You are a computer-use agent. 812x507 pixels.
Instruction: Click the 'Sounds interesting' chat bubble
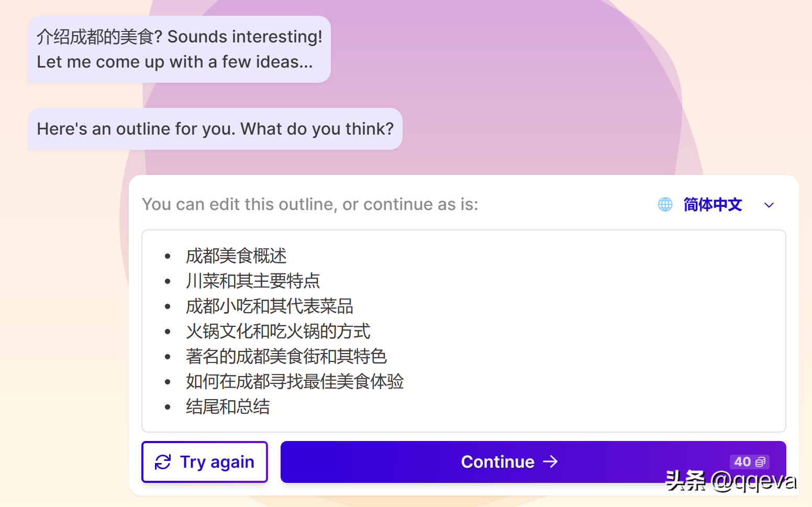(x=179, y=49)
